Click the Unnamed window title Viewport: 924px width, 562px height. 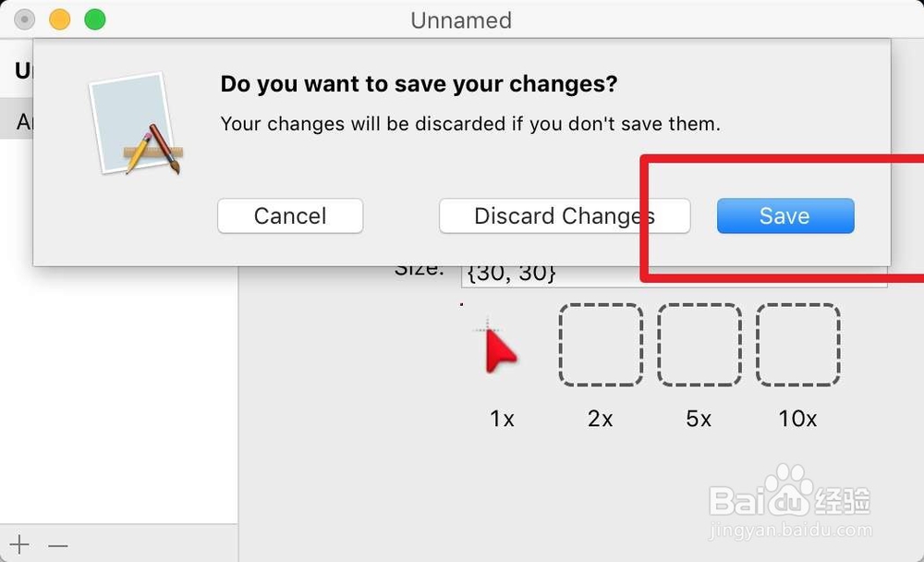[x=461, y=20]
